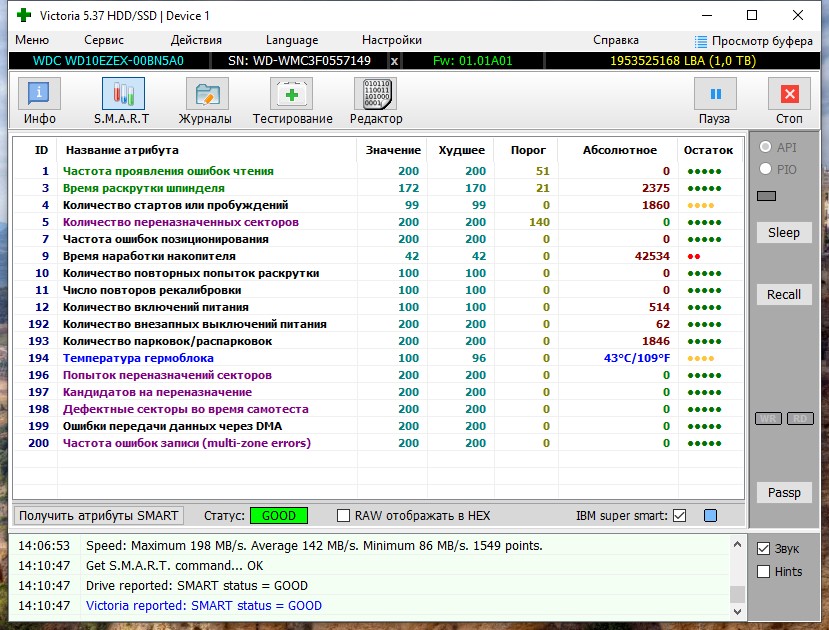Screen dimensions: 829x630
Task: Select row Время наработки накопителя
Action: coord(378,256)
